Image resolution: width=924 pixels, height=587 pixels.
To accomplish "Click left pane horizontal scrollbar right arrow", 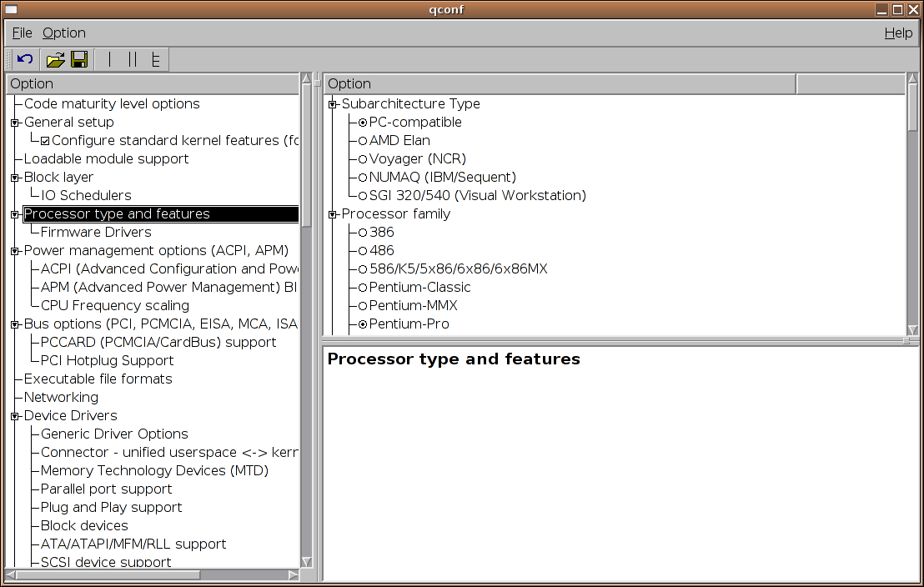I will (294, 574).
